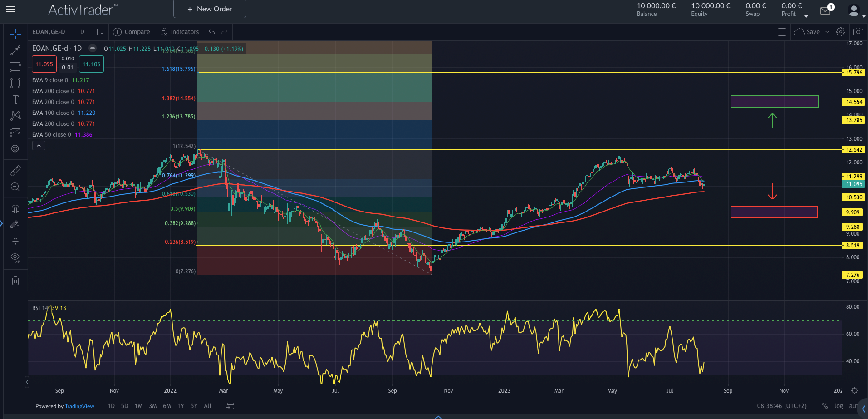Collapse the indicator legend list
Screen dimensions: 868x419
tap(39, 146)
